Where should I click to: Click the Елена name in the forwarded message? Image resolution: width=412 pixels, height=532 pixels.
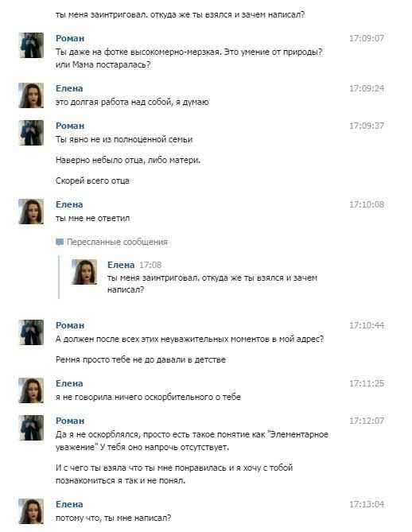121,265
